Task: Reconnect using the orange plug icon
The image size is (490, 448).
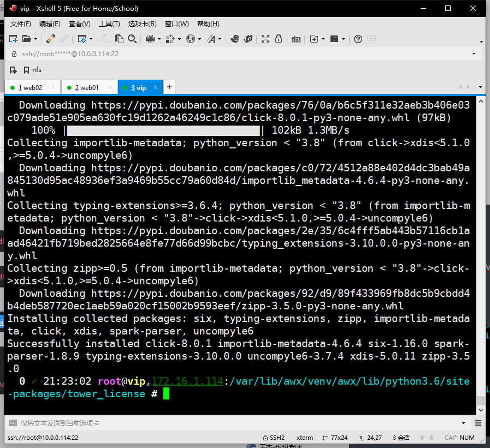Action: pos(50,39)
